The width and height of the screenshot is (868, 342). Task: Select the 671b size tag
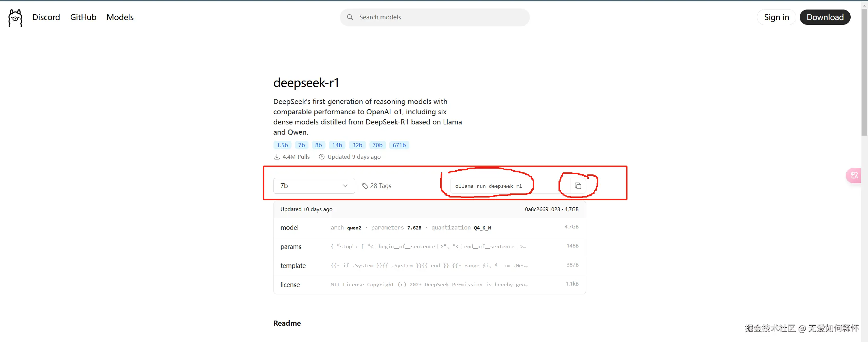click(x=399, y=145)
